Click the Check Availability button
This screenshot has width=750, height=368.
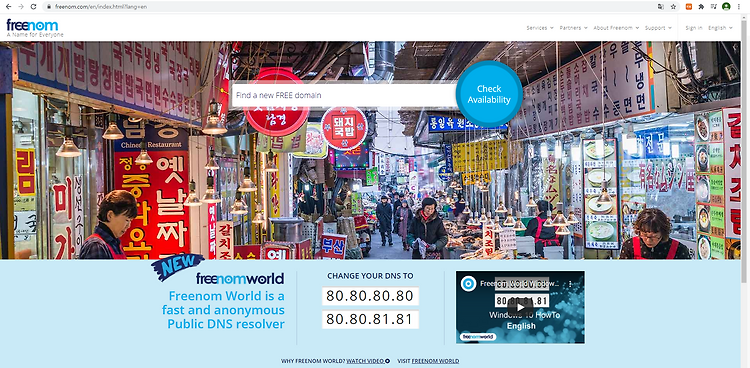click(x=489, y=94)
